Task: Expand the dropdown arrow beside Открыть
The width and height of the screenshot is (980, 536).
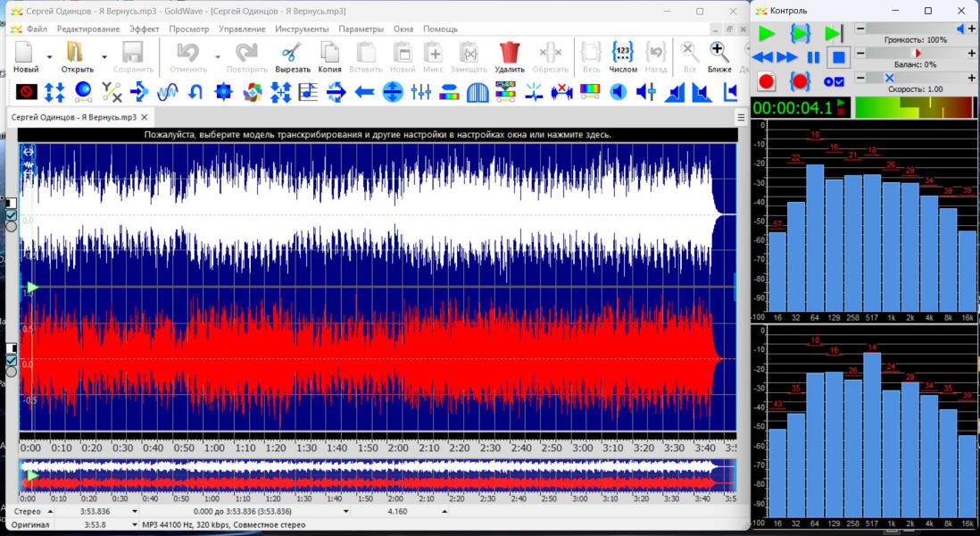Action: [104, 57]
